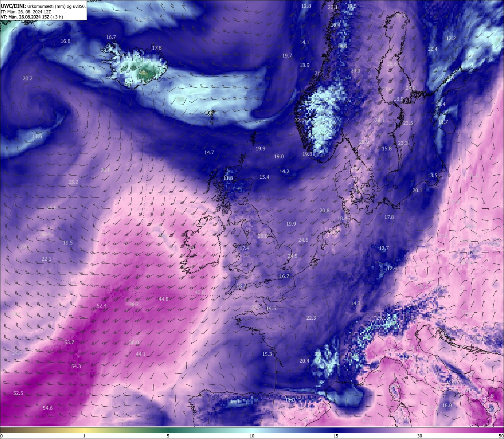Click the map value '24.5' near East Anglia
The height and width of the screenshot is (439, 504).
293,256
